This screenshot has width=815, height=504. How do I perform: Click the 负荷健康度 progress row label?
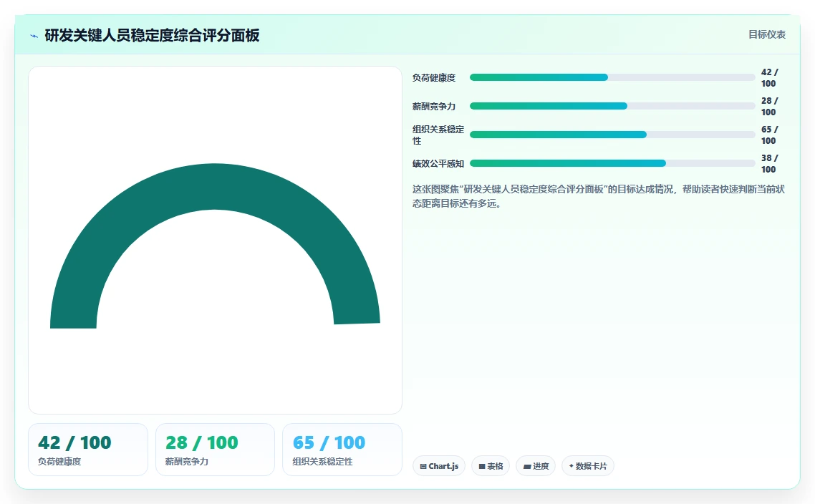434,77
